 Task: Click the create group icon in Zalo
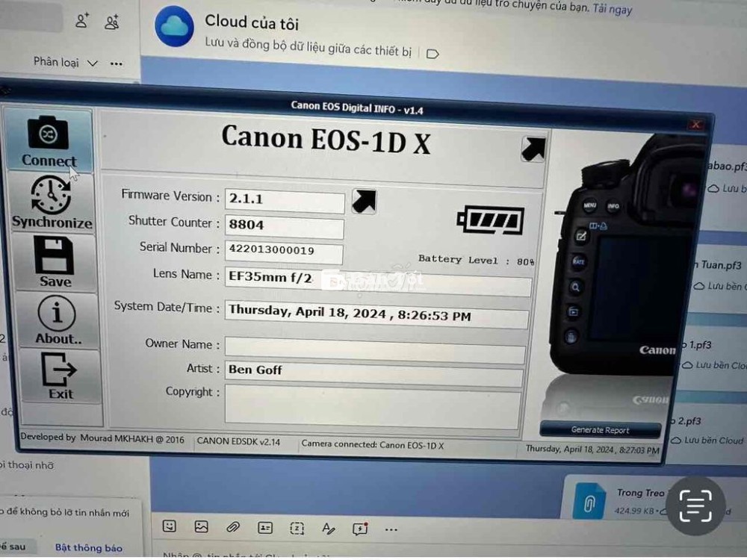pyautogui.click(x=112, y=22)
